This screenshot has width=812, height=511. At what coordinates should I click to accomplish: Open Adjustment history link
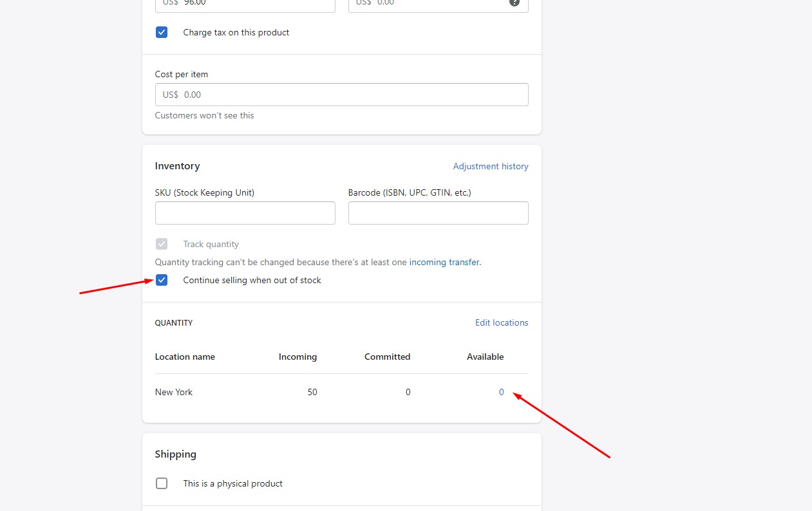(x=491, y=166)
